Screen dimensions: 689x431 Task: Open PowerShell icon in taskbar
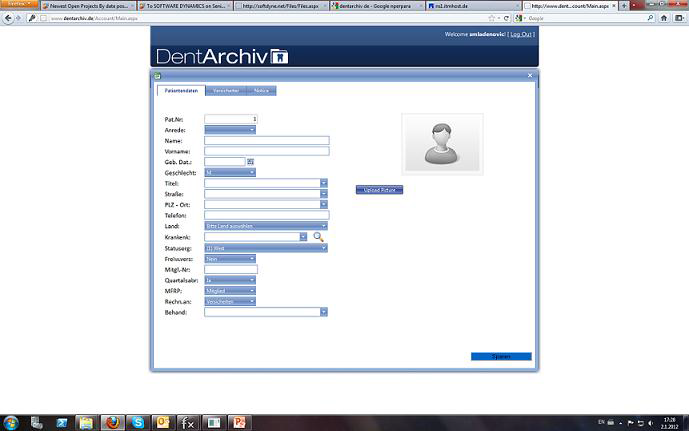pos(62,423)
